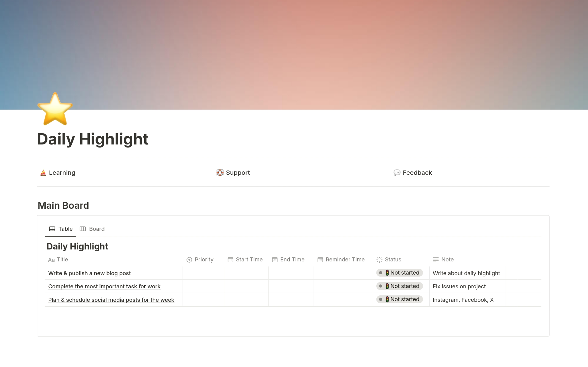This screenshot has width=588, height=367.
Task: Open Priority cell for blog post row
Action: [x=203, y=273]
